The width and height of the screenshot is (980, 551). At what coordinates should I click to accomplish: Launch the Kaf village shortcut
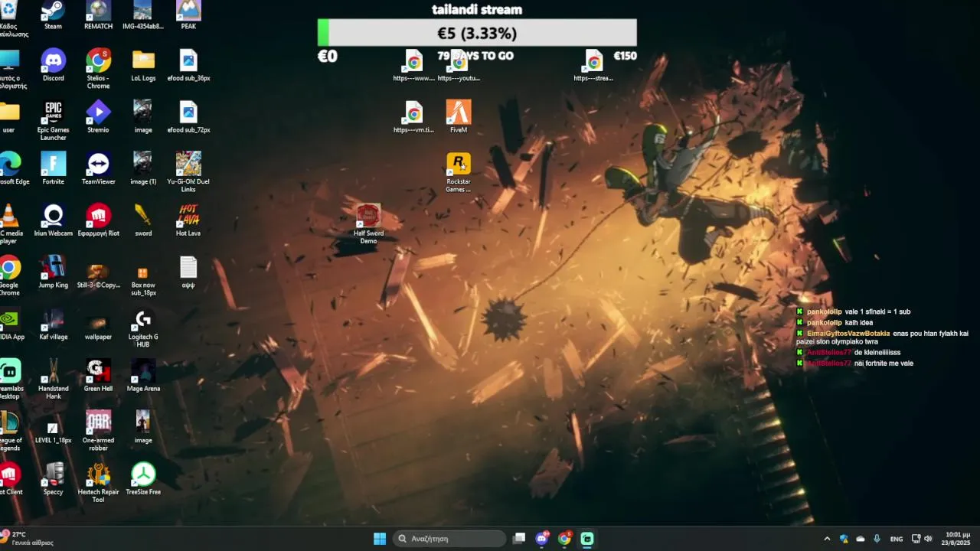(53, 324)
